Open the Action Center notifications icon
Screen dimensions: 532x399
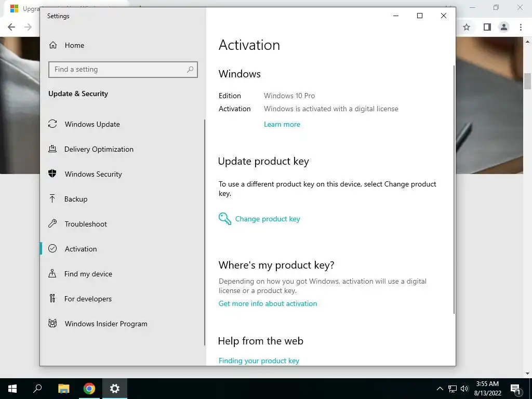(515, 390)
